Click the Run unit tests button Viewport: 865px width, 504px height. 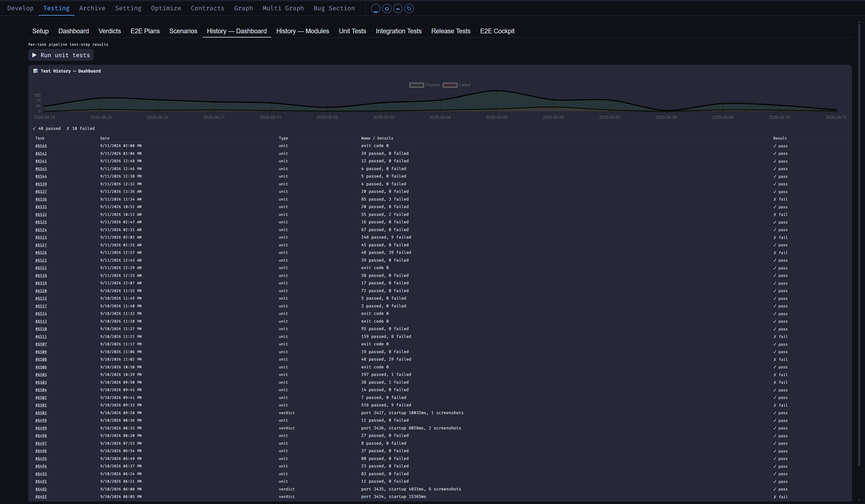point(61,55)
